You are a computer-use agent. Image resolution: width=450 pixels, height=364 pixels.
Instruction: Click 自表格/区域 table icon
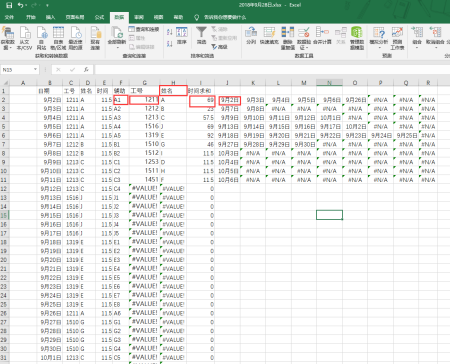pyautogui.click(x=58, y=38)
